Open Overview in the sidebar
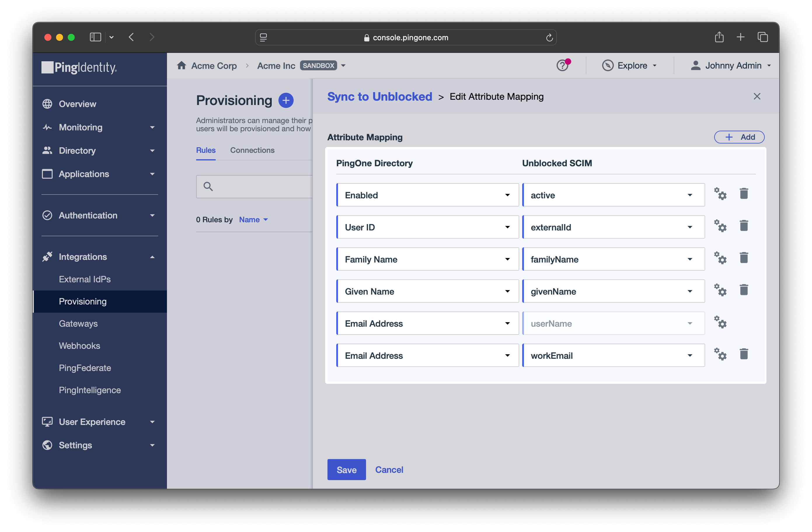The width and height of the screenshot is (812, 532). pyautogui.click(x=100, y=104)
